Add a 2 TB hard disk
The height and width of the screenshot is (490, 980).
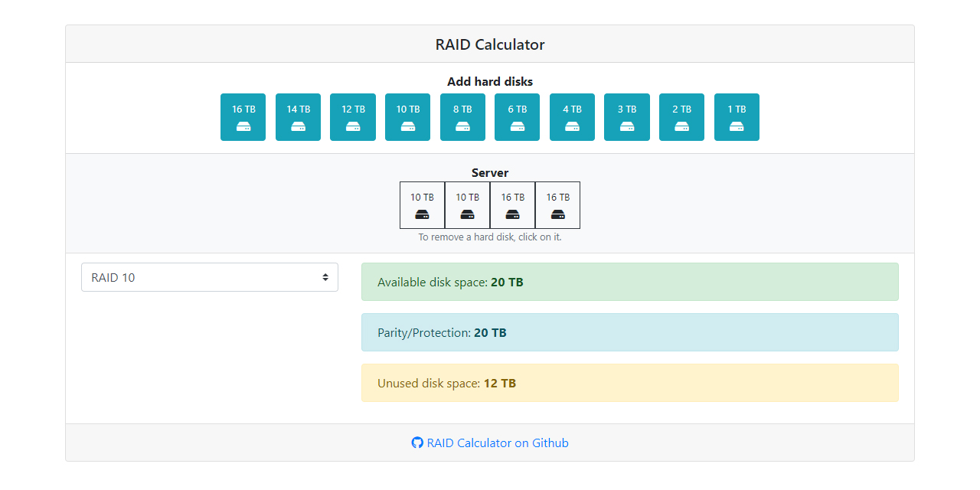point(681,117)
